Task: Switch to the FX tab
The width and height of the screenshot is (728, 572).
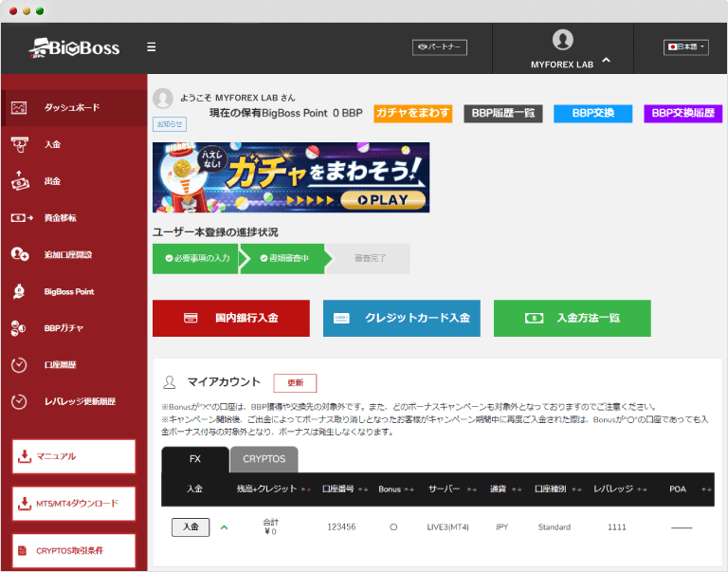Action: pos(195,459)
